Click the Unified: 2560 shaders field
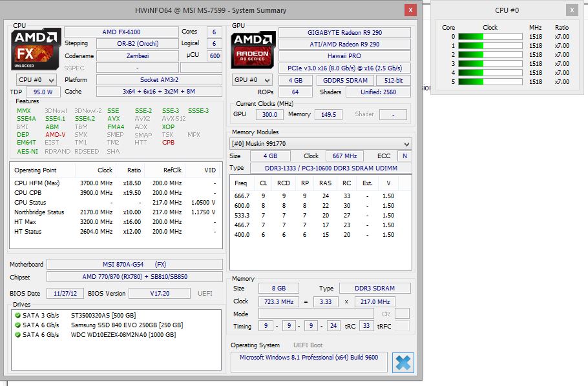This screenshot has height=386, width=588. click(378, 92)
